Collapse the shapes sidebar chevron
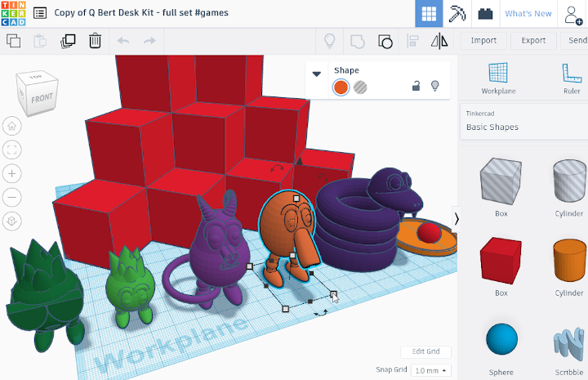 click(456, 219)
